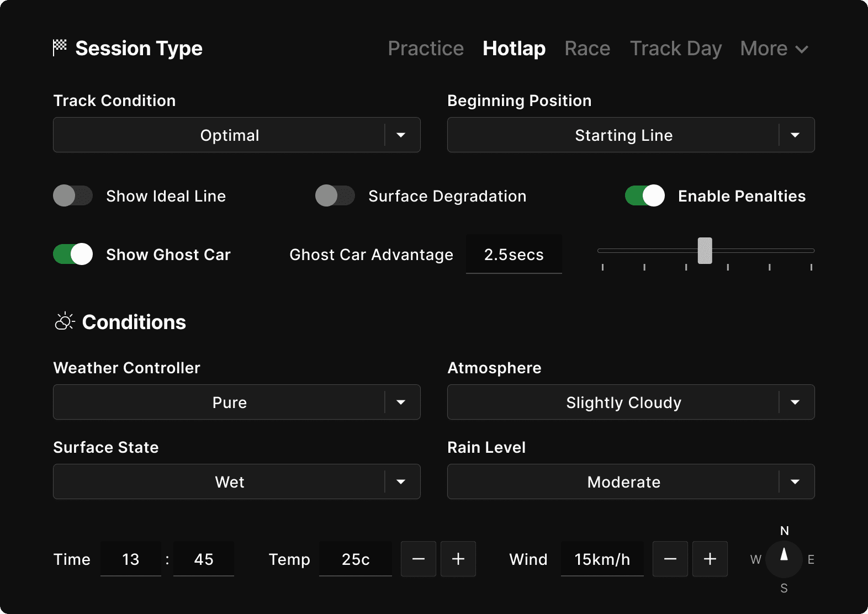Image resolution: width=868 pixels, height=614 pixels.
Task: Decrease wind speed with minus button
Action: tap(670, 559)
